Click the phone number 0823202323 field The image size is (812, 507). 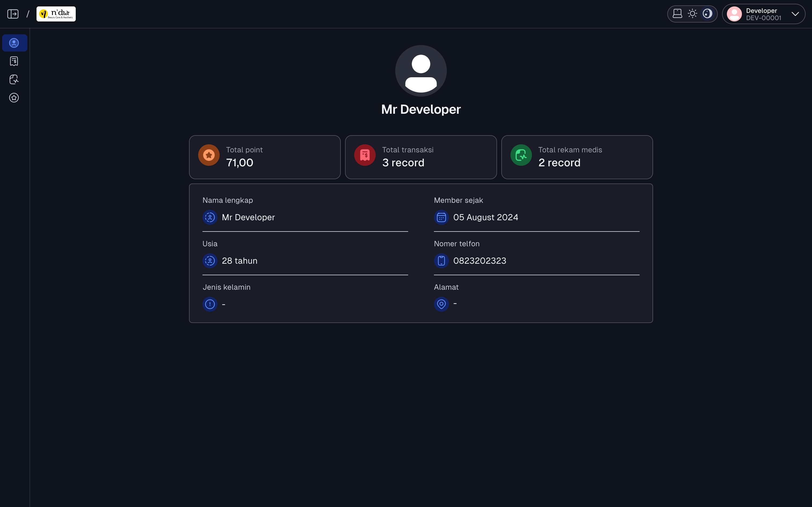(536, 261)
